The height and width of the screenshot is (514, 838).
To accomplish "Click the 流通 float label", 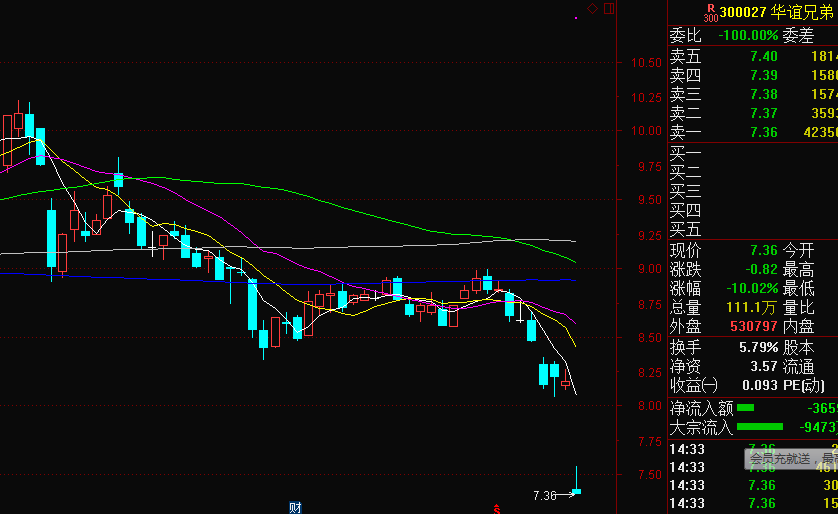I will (798, 367).
